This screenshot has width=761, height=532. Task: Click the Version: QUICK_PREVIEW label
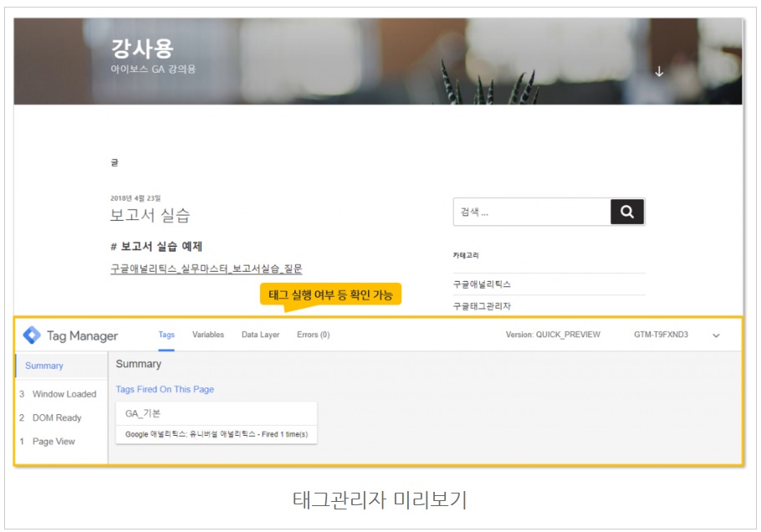553,335
